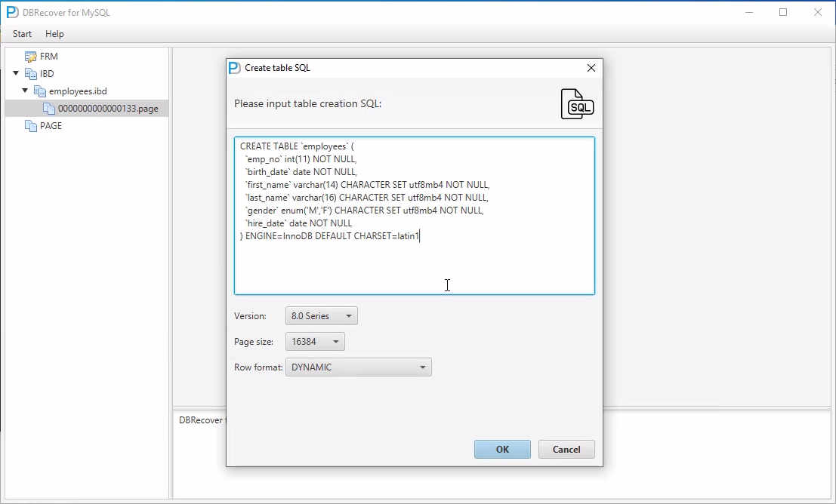This screenshot has width=836, height=504.
Task: Click the employees.ibd file icon
Action: [40, 91]
